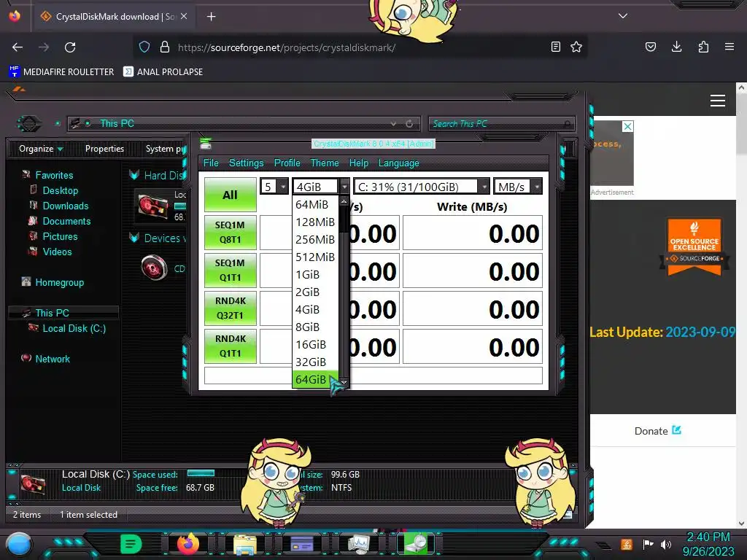Open CrystalDiskMark File menu
Screen dimensions: 747x560
click(211, 163)
